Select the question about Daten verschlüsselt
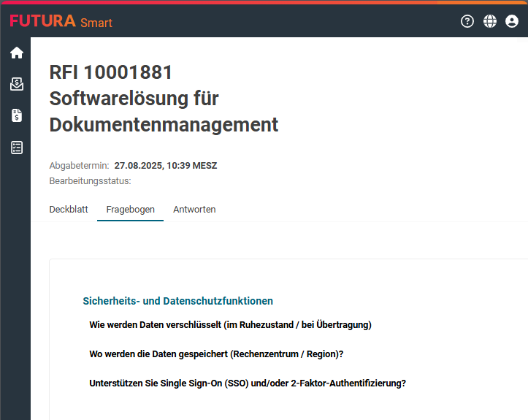Viewport: 528px width, 420px height. tap(230, 324)
